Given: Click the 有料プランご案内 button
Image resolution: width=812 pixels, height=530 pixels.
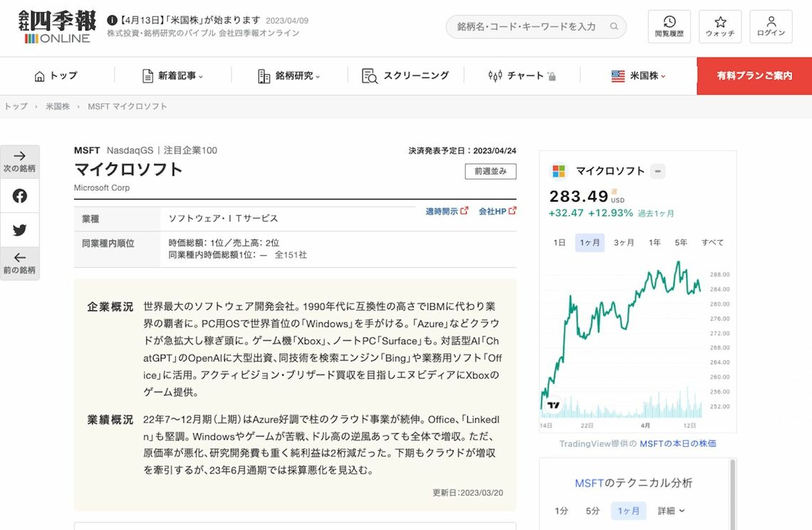Looking at the screenshot, I should (x=754, y=76).
